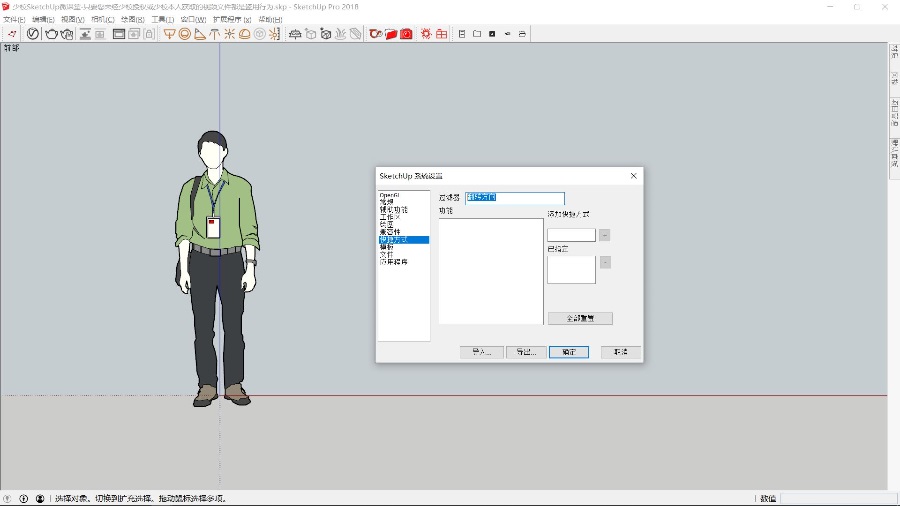Viewport: 900px width, 506px height.
Task: Click the Show Frame Buffer icon
Action: click(119, 34)
